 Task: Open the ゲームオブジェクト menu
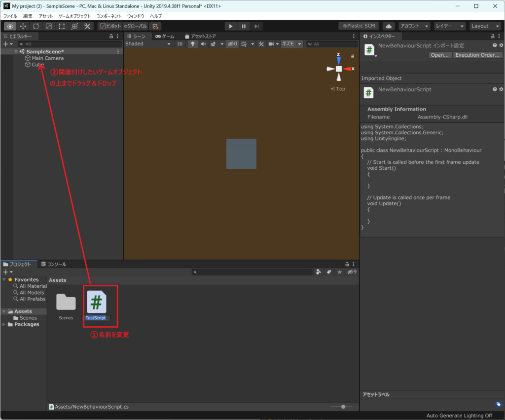click(x=74, y=16)
